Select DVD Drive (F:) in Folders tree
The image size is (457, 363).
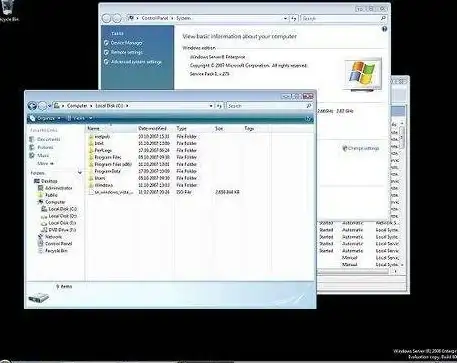pyautogui.click(x=59, y=230)
